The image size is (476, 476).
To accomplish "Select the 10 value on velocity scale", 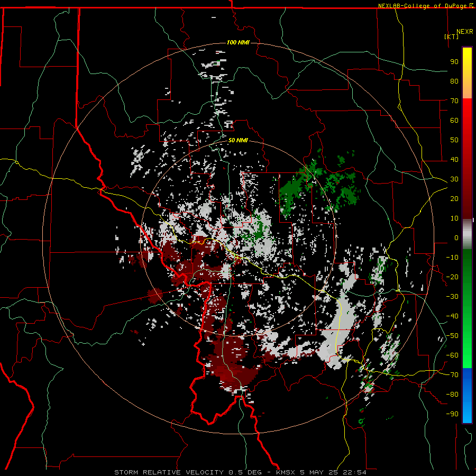I will (454, 218).
